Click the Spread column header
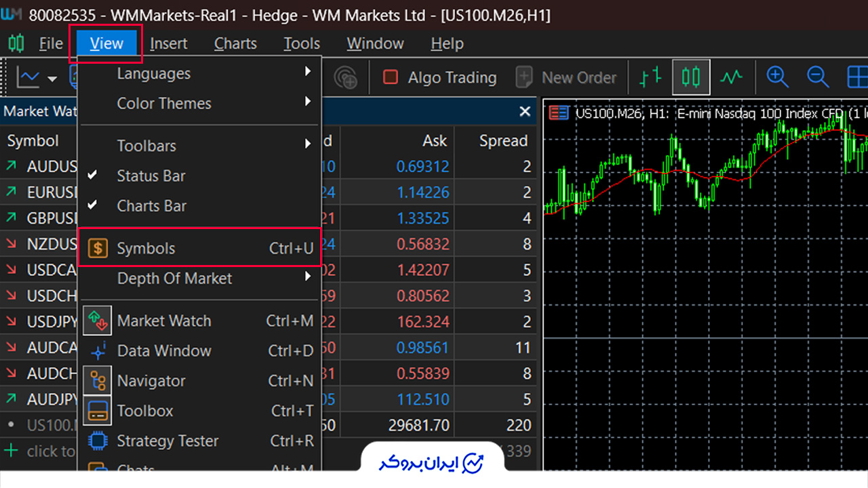Screen dimensions: 868x488 503,140
